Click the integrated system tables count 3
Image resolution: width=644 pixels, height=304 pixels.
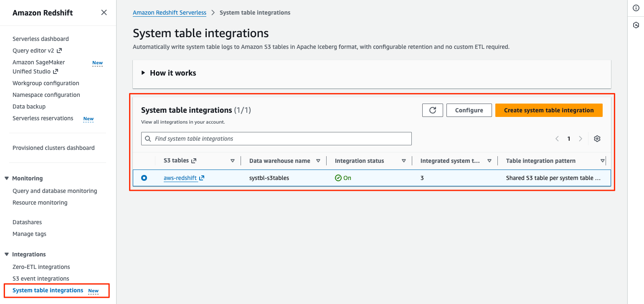point(422,178)
